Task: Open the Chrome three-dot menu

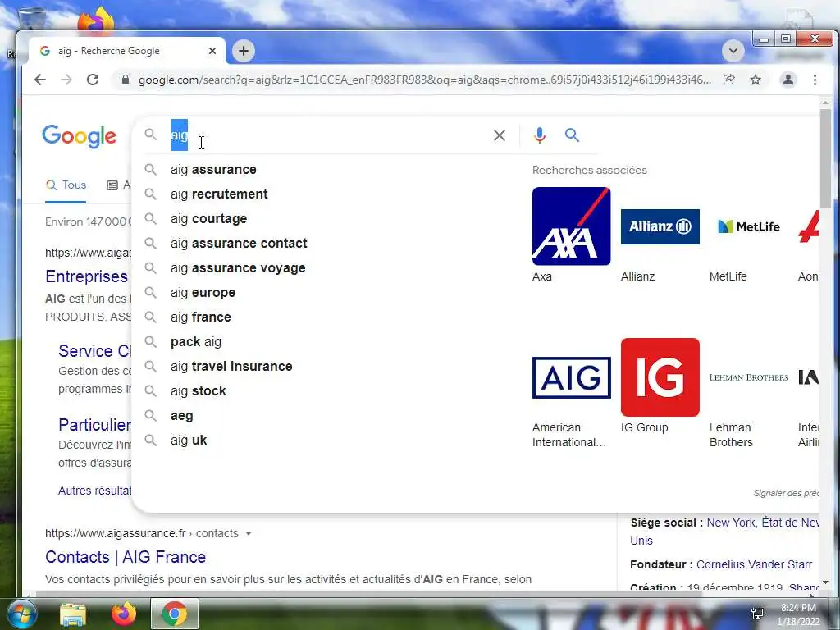Action: pyautogui.click(x=815, y=80)
